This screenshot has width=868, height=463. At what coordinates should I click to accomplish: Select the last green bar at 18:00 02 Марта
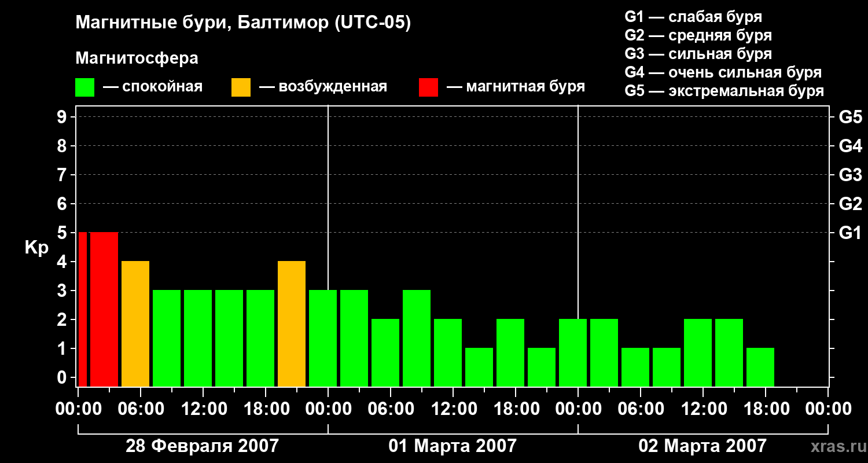click(760, 367)
